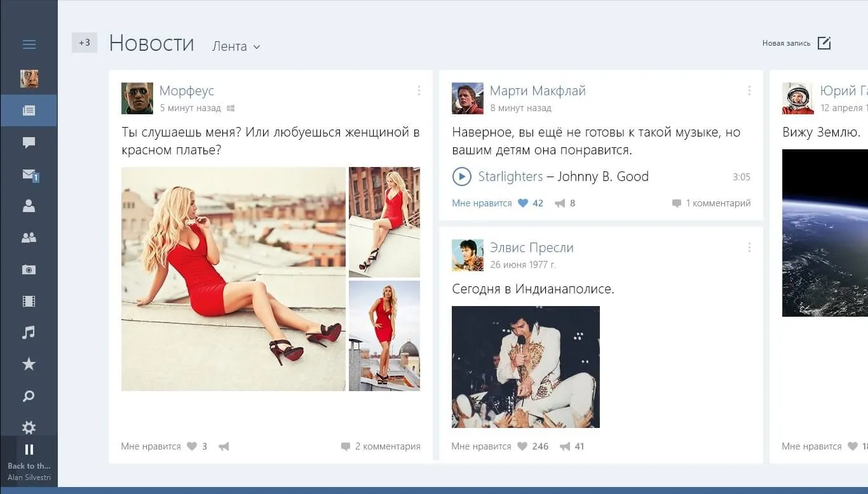Open Messages from the speech bubble icon
868x494 pixels.
point(29,142)
